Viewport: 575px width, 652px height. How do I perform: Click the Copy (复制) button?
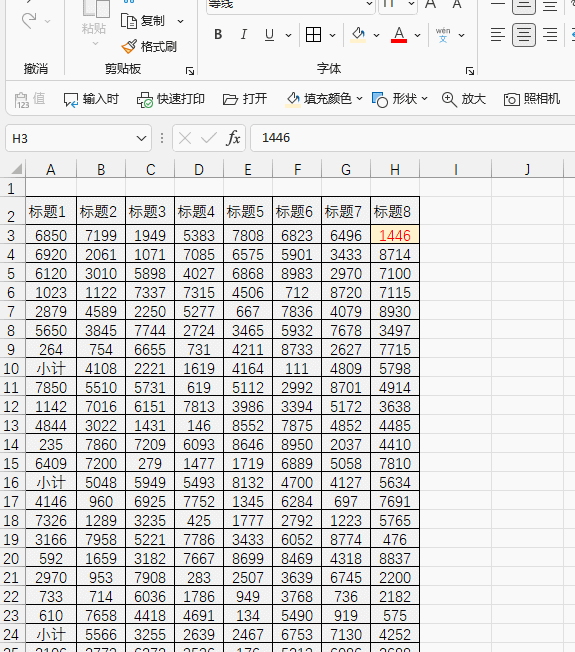click(x=143, y=21)
